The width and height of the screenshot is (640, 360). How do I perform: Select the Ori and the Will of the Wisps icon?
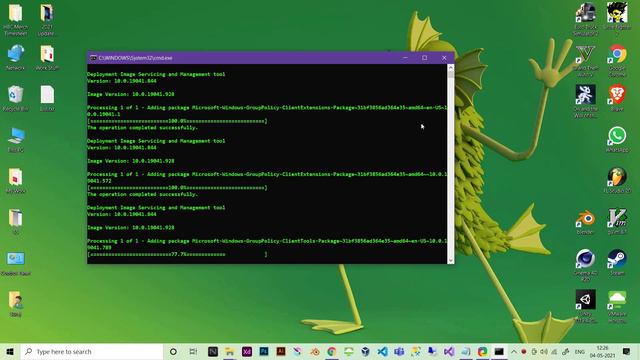point(585,101)
